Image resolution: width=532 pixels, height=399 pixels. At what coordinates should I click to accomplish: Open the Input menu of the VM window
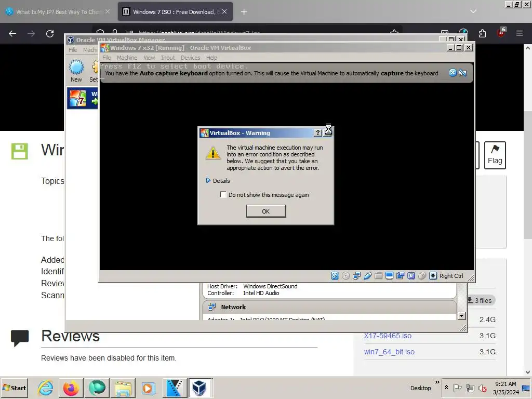pyautogui.click(x=168, y=58)
